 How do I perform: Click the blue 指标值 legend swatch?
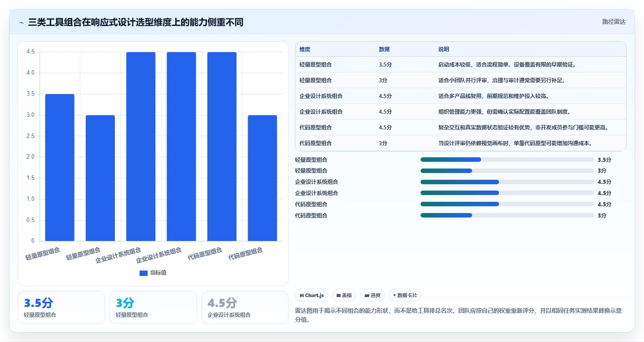pyautogui.click(x=144, y=273)
